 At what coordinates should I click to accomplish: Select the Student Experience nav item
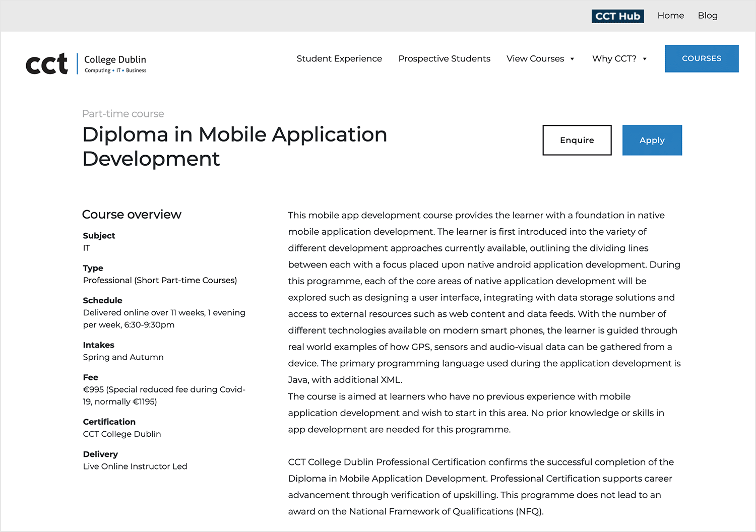[339, 58]
